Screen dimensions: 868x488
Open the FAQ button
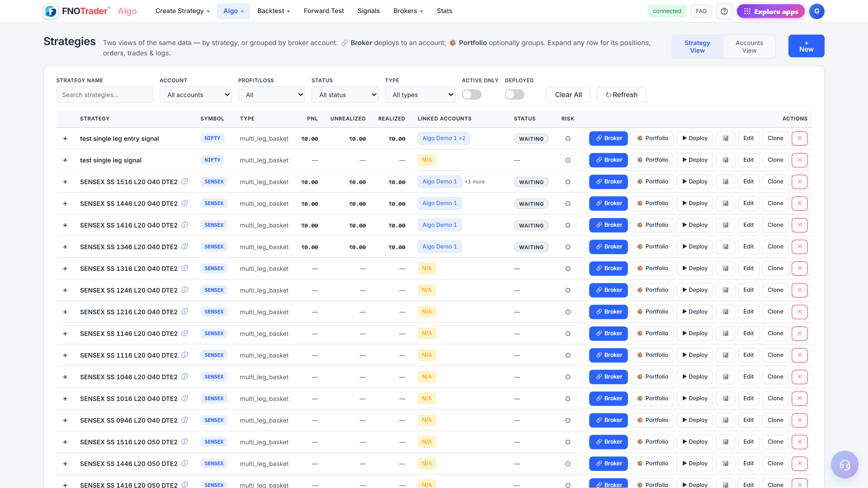coord(701,11)
